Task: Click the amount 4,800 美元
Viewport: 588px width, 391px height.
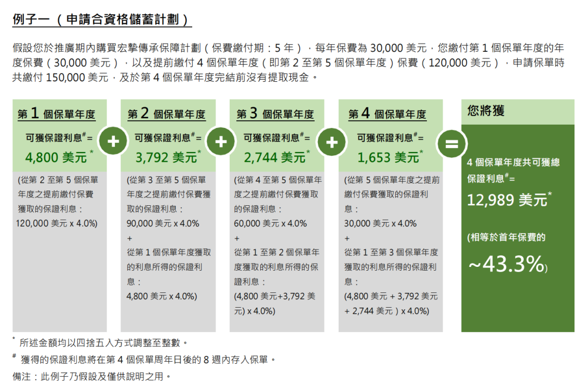Action: [56, 157]
